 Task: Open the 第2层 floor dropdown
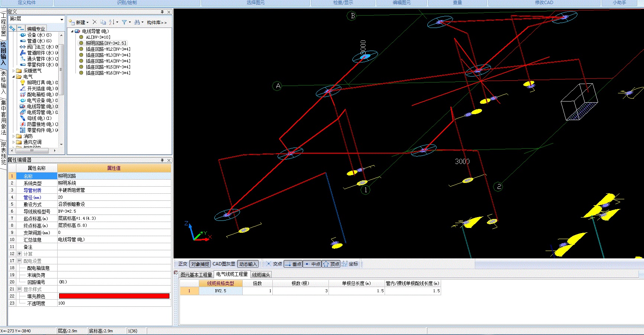[62, 19]
